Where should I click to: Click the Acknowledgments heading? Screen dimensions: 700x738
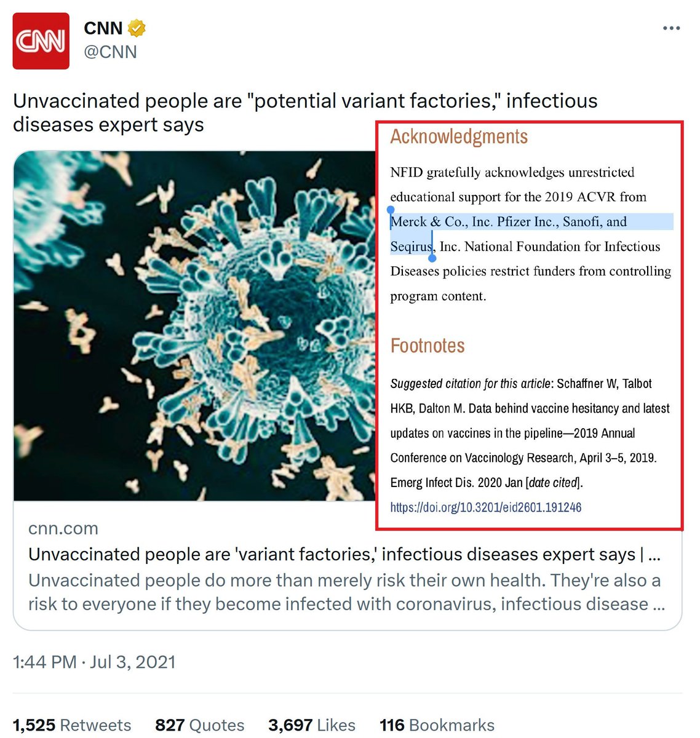coord(459,137)
